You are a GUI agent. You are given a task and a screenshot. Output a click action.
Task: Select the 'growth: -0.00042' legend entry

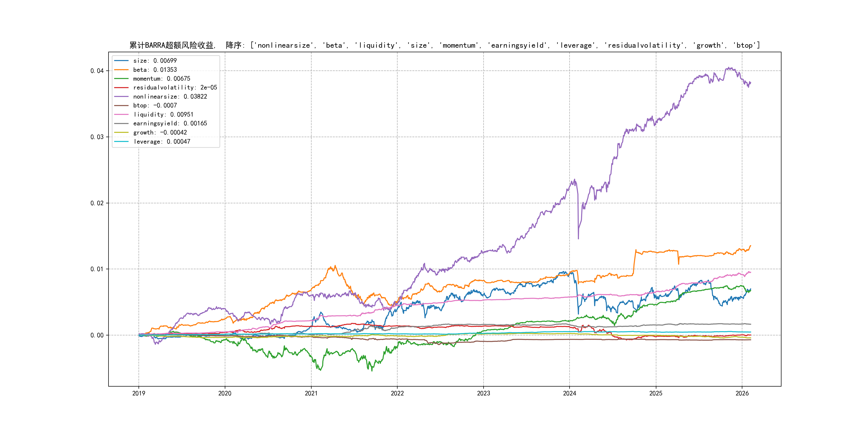click(160, 132)
